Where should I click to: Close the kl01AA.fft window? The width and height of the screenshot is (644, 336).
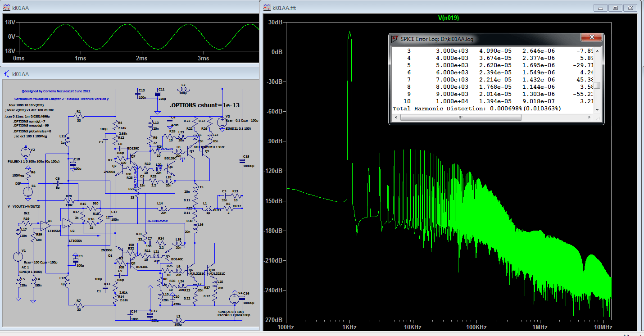[631, 8]
